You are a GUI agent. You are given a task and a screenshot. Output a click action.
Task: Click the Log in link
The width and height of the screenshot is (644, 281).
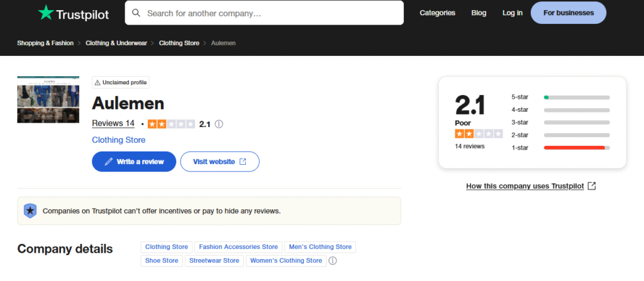[513, 13]
